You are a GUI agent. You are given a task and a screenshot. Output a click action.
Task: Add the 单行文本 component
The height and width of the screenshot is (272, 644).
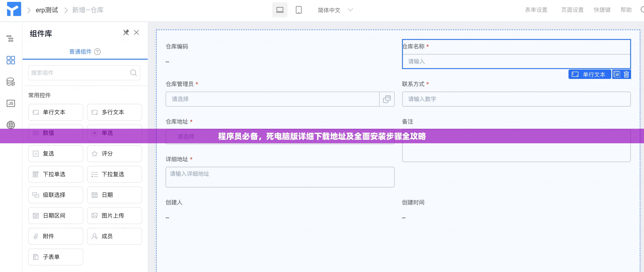pos(56,112)
